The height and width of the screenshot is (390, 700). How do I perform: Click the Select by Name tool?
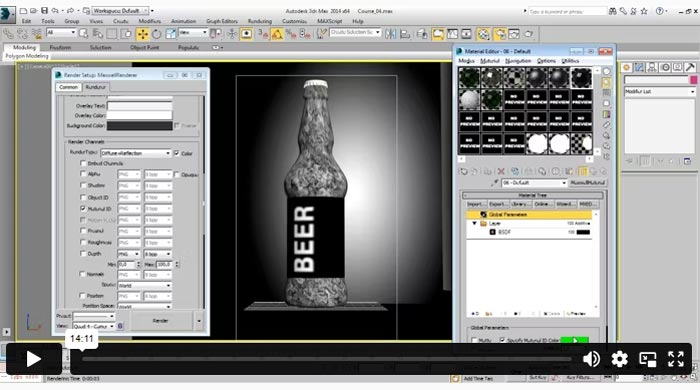point(98,33)
